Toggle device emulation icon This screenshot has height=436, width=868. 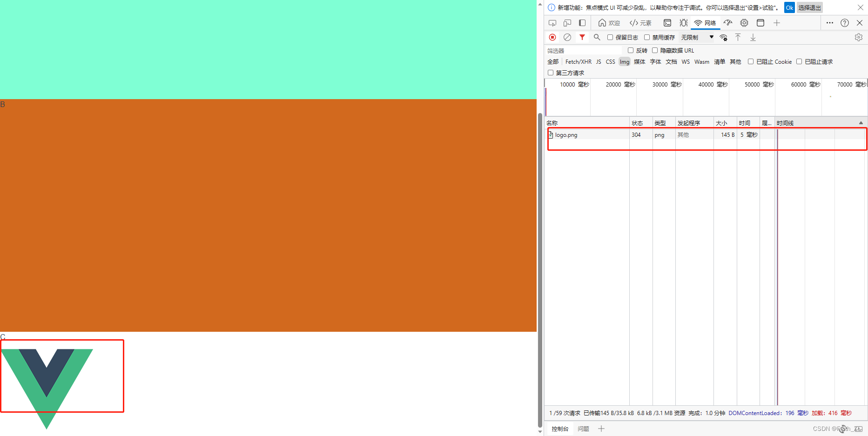[567, 23]
